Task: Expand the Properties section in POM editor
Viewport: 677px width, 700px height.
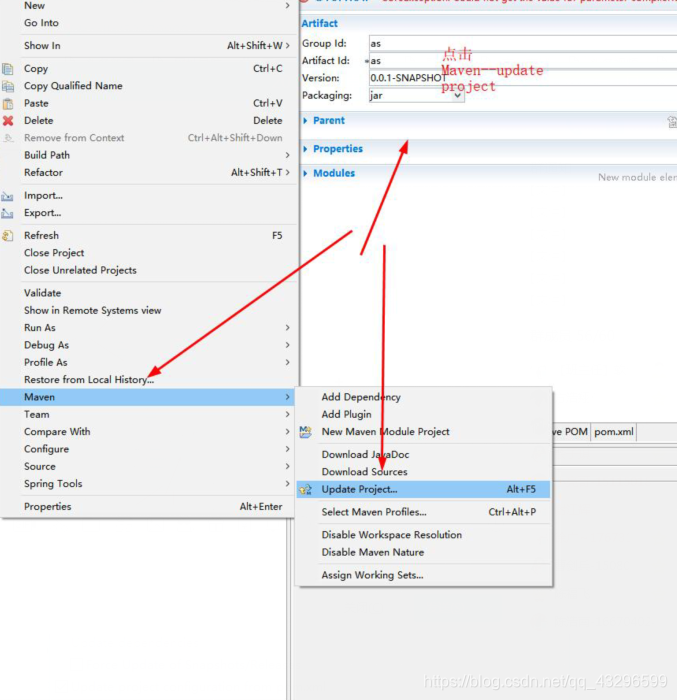Action: [x=305, y=149]
